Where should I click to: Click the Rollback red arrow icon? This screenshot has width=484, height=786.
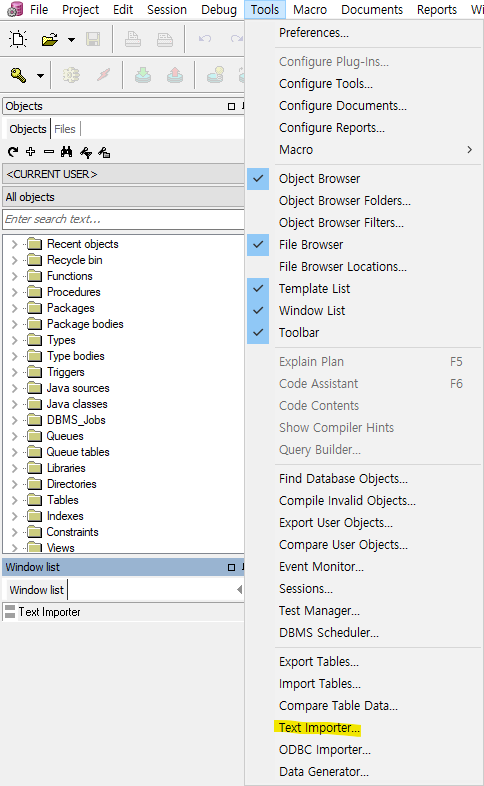coord(175,75)
